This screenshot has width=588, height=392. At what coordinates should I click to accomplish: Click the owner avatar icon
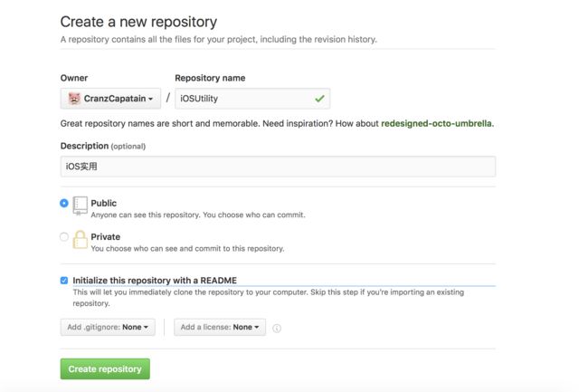(74, 99)
